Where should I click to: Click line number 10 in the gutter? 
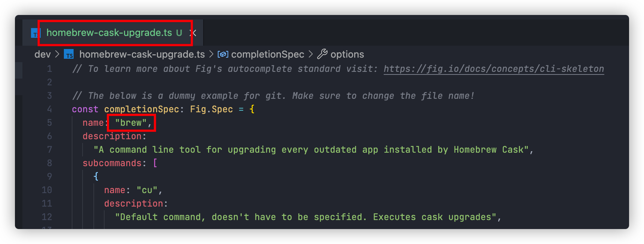click(x=47, y=190)
